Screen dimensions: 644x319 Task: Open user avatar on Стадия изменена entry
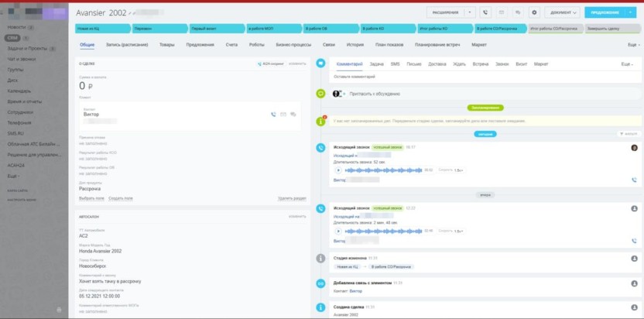click(634, 259)
